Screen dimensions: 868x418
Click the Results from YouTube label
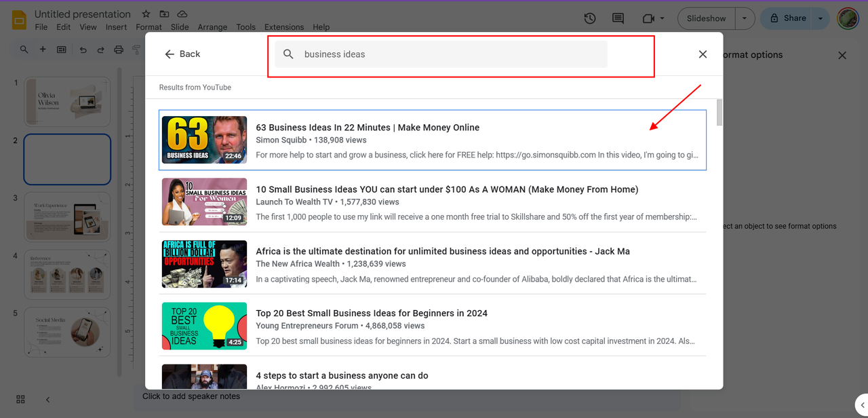click(x=195, y=88)
